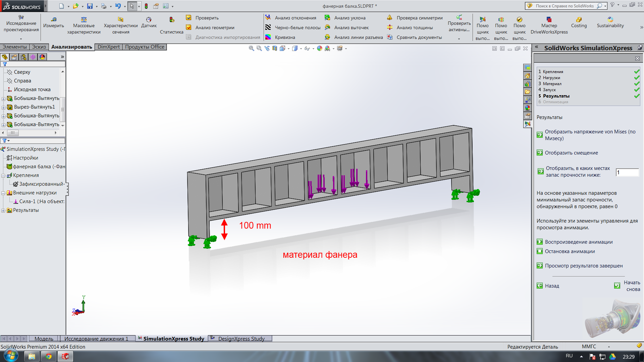Launch the Sustainability tool
The height and width of the screenshot is (362, 644).
[610, 19]
